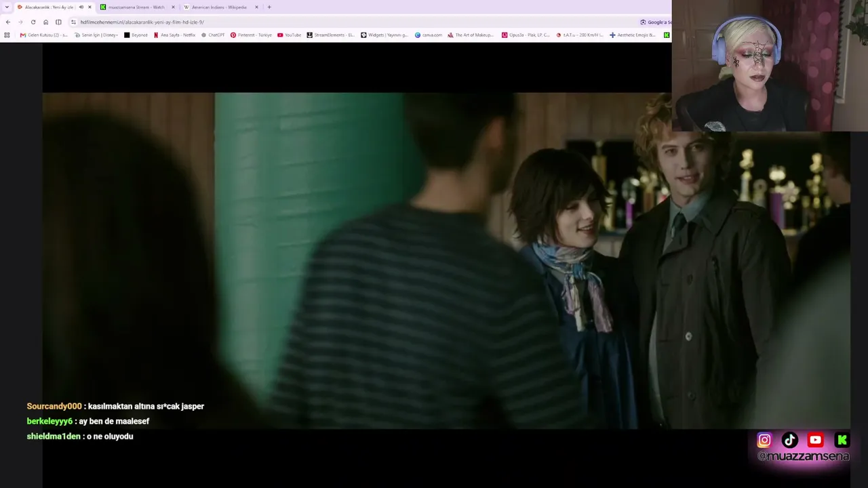Viewport: 868px width, 488px height.
Task: Open Pinterest Türkiye bookmark
Action: click(251, 35)
